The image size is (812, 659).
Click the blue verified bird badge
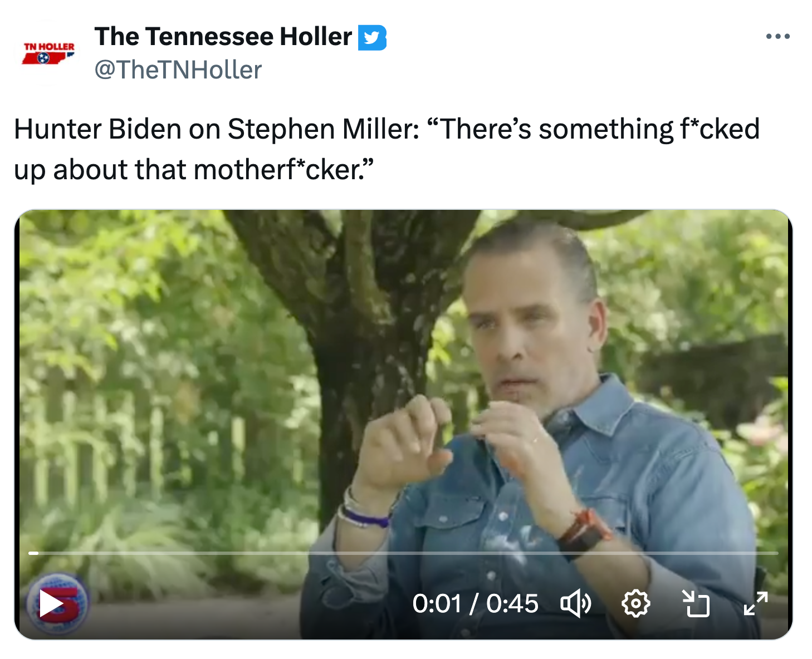tap(371, 37)
